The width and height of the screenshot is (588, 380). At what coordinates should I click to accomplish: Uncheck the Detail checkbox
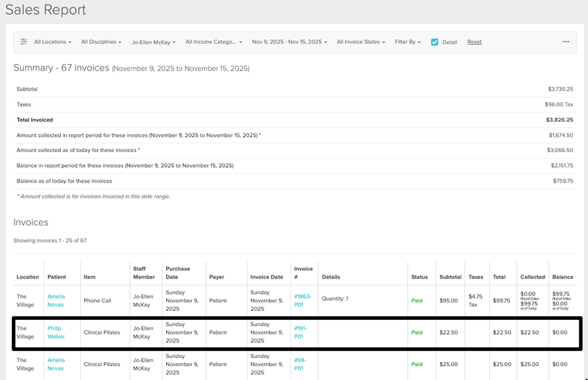click(434, 42)
